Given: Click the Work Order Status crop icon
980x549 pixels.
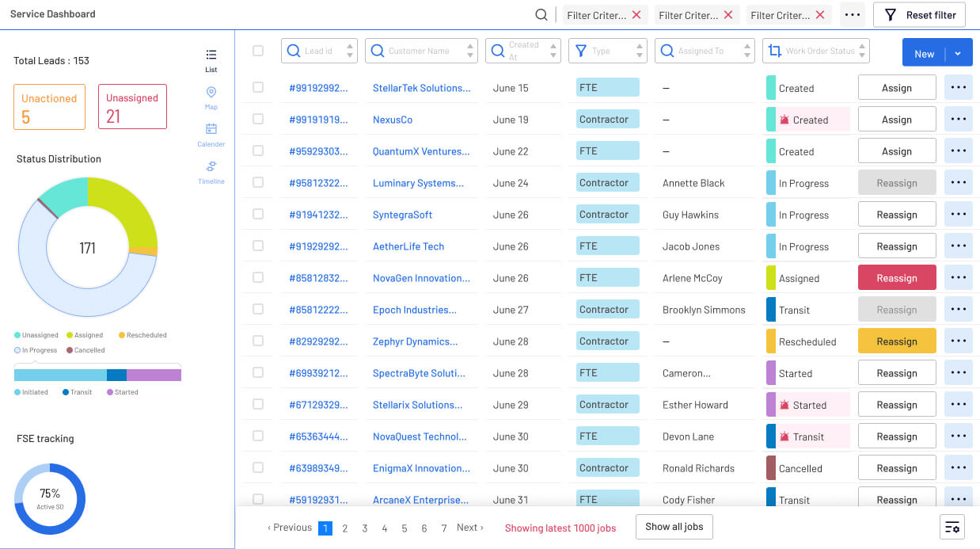Looking at the screenshot, I should pyautogui.click(x=774, y=51).
